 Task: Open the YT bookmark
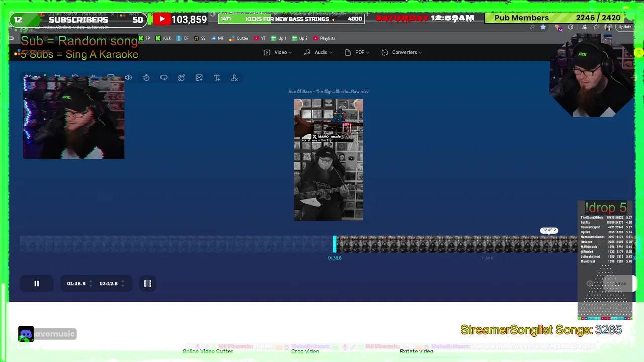[260, 38]
